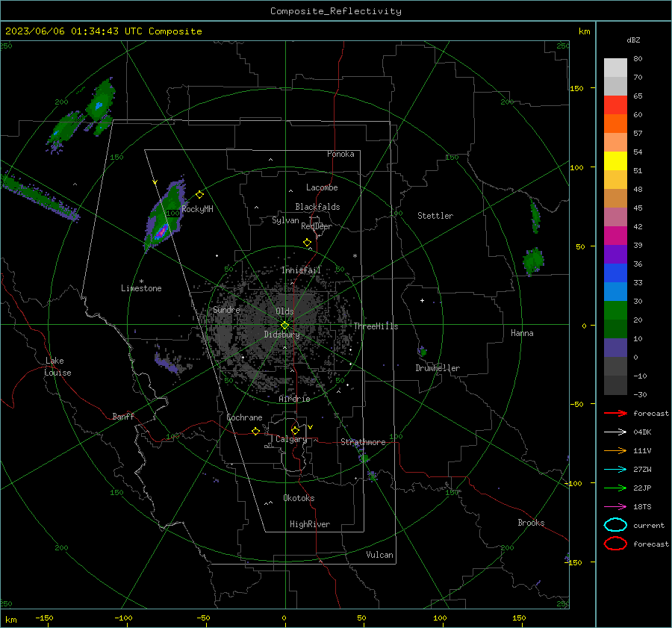Click the Cochrane label
This screenshot has height=628, width=672.
coord(244,417)
